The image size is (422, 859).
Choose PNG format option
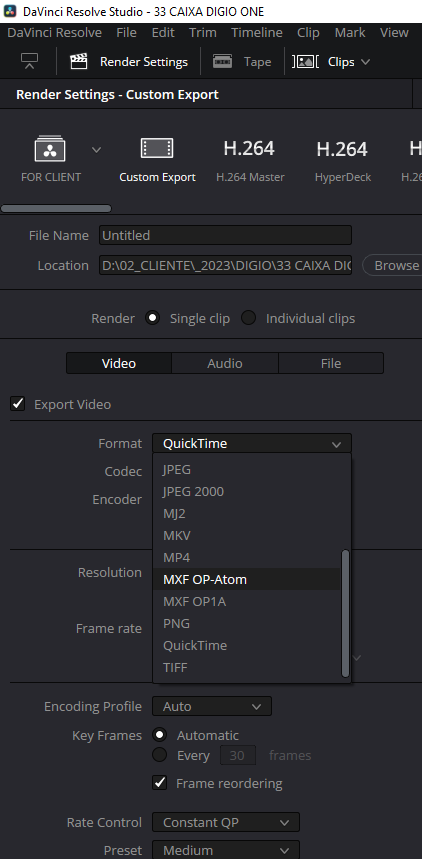(x=247, y=623)
